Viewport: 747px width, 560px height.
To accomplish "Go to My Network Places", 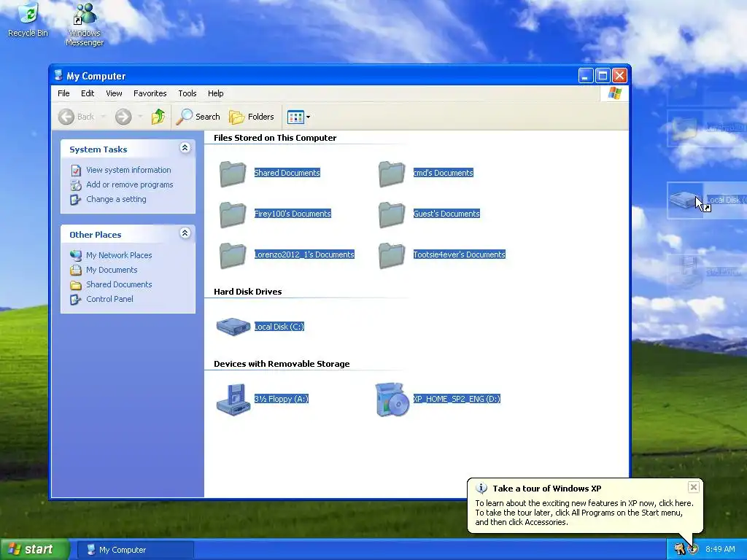I will (119, 255).
